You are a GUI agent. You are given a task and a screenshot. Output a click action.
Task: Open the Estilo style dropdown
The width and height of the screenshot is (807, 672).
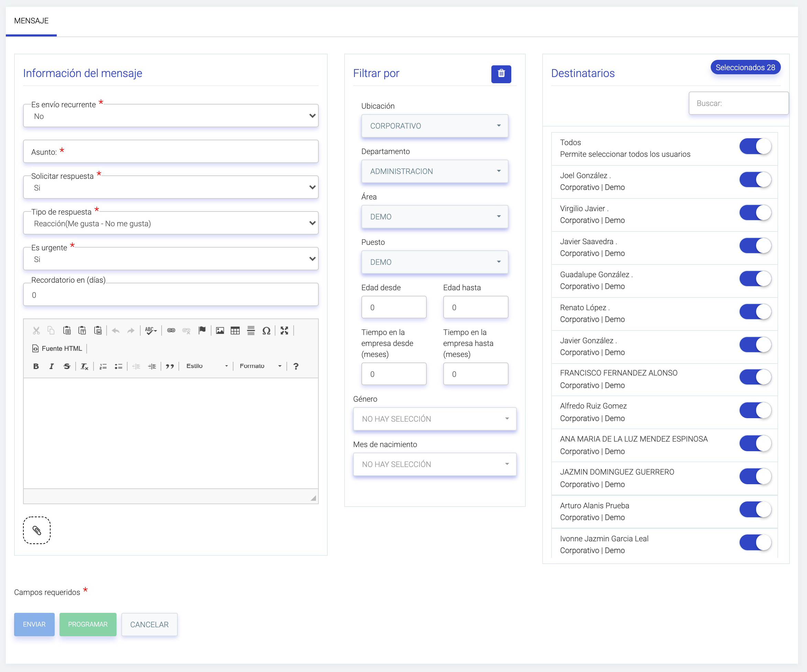(207, 366)
